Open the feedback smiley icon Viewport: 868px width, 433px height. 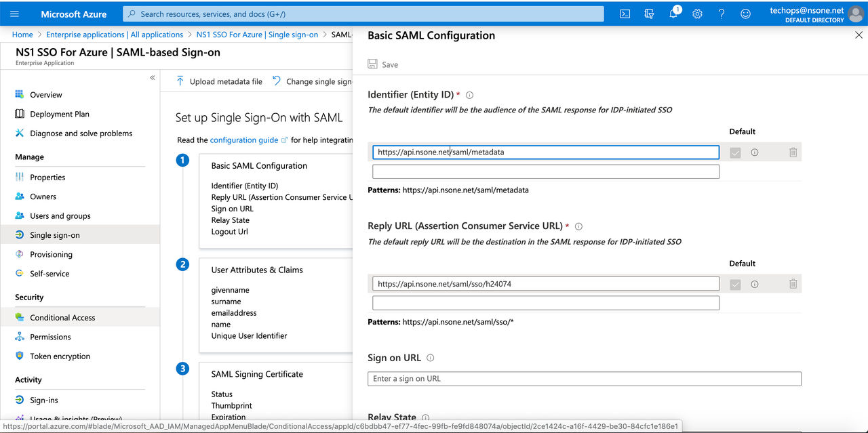pyautogui.click(x=745, y=14)
